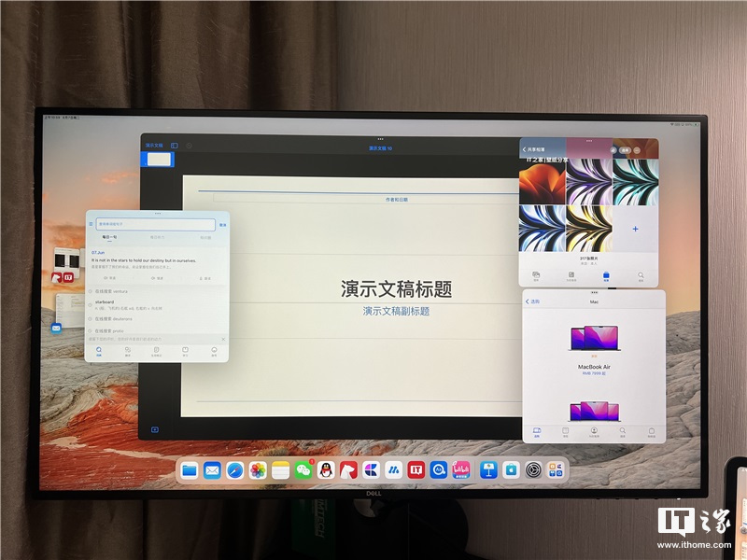Click the add slide button in Keynote
Viewport: 747px width, 560px height.
[x=155, y=429]
